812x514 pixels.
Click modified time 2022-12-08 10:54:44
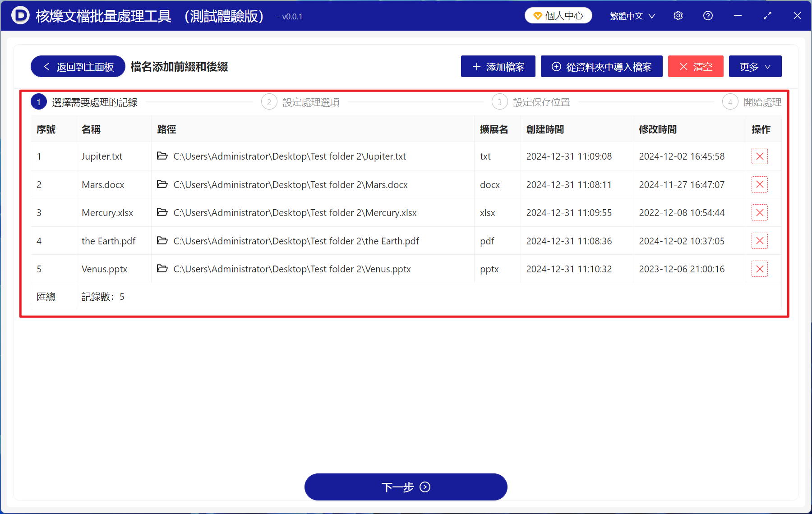coord(682,213)
